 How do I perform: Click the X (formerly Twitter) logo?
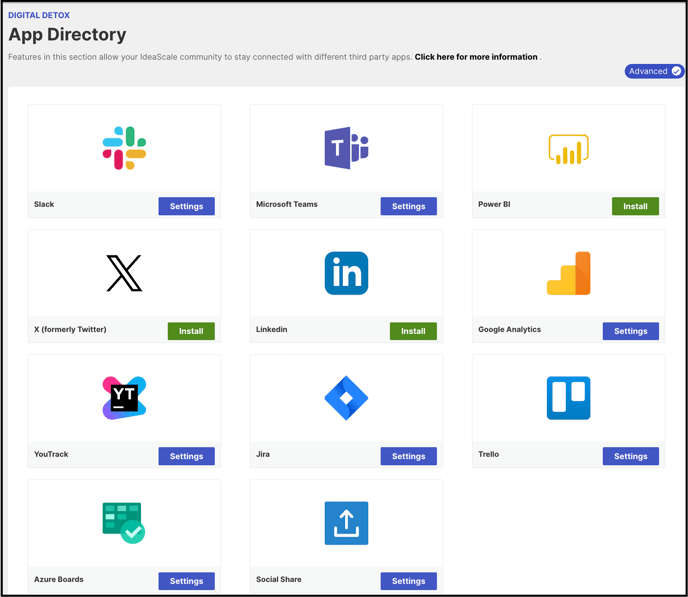click(124, 273)
